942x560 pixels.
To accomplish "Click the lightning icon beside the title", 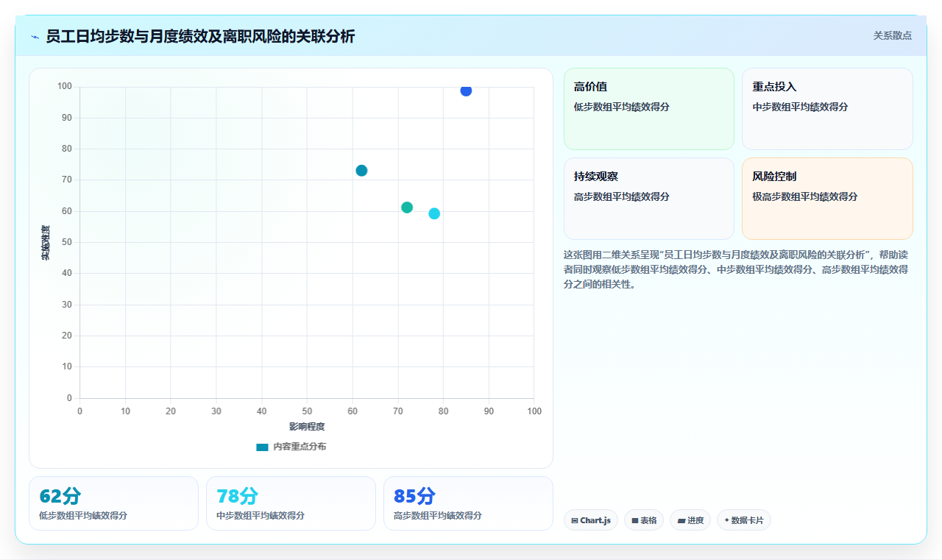I will [35, 37].
